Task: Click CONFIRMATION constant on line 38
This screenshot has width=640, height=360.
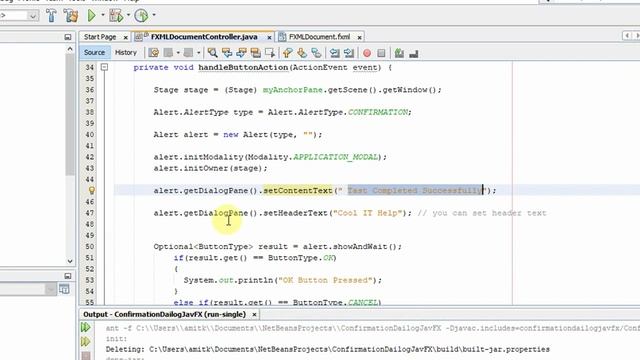Action: tap(378, 112)
